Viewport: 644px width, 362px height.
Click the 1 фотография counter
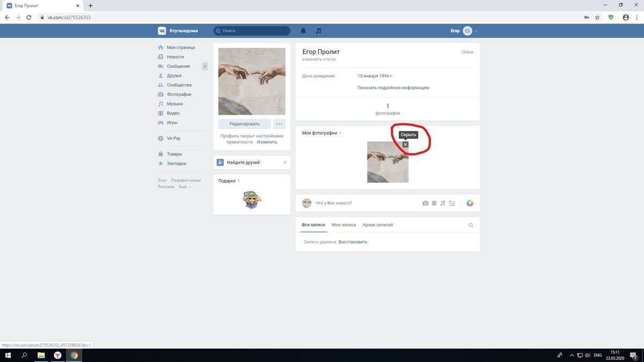coord(387,109)
